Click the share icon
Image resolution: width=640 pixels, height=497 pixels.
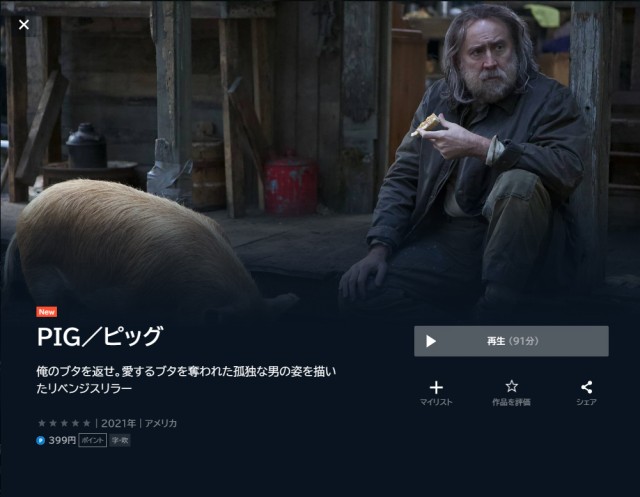click(x=587, y=387)
